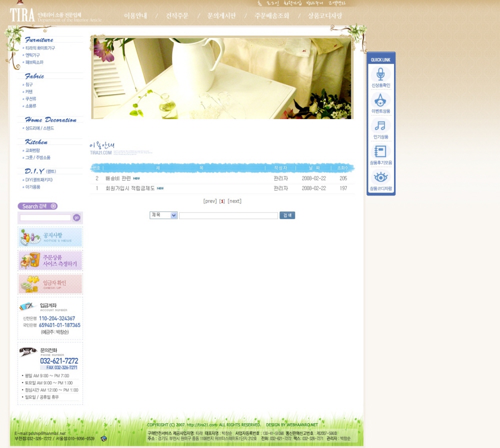Click the TIRA logo in the header
The image size is (500, 448).
pyautogui.click(x=22, y=15)
